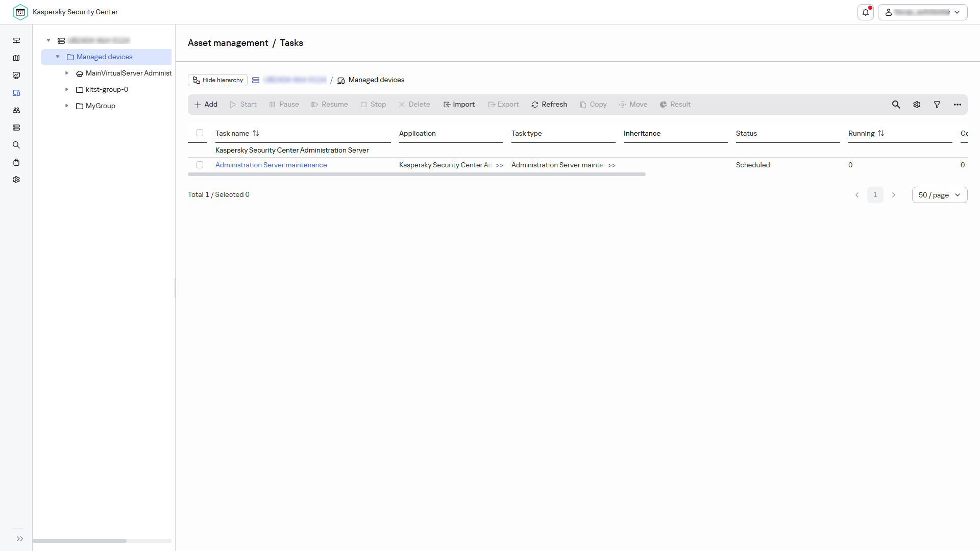Open the 50 / page dropdown
Viewport: 980px width, 551px height.
pyautogui.click(x=940, y=195)
